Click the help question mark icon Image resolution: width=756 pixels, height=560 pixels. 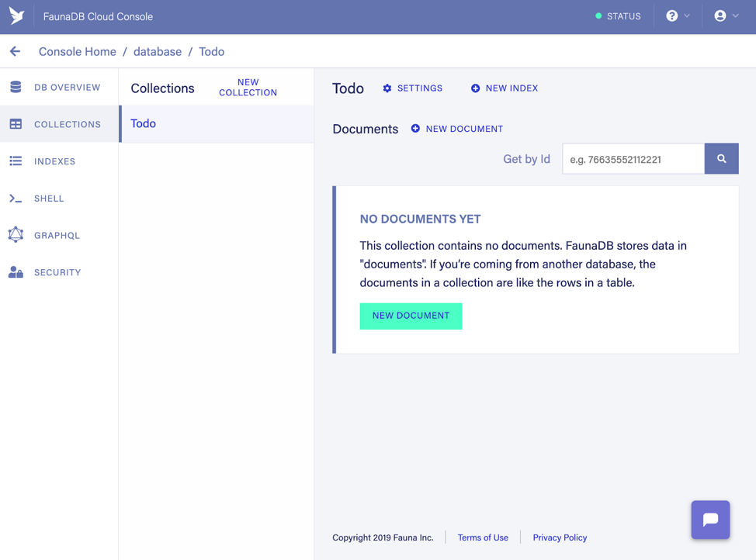(x=671, y=16)
